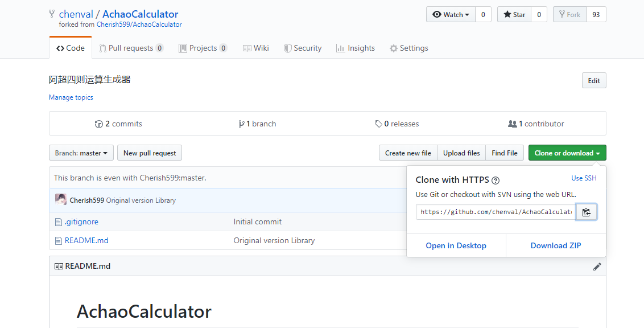Click Open in Desktop
The width and height of the screenshot is (644, 328).
point(456,245)
